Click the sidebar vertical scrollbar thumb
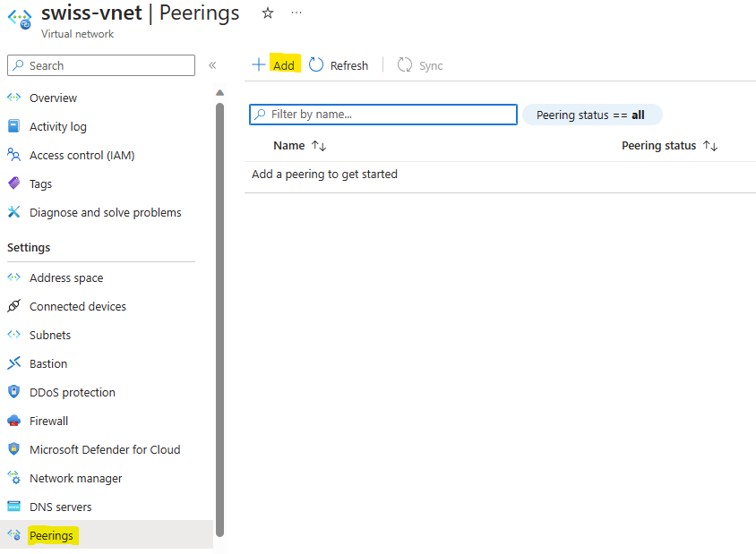Viewport: 756px width, 554px height. [x=219, y=320]
